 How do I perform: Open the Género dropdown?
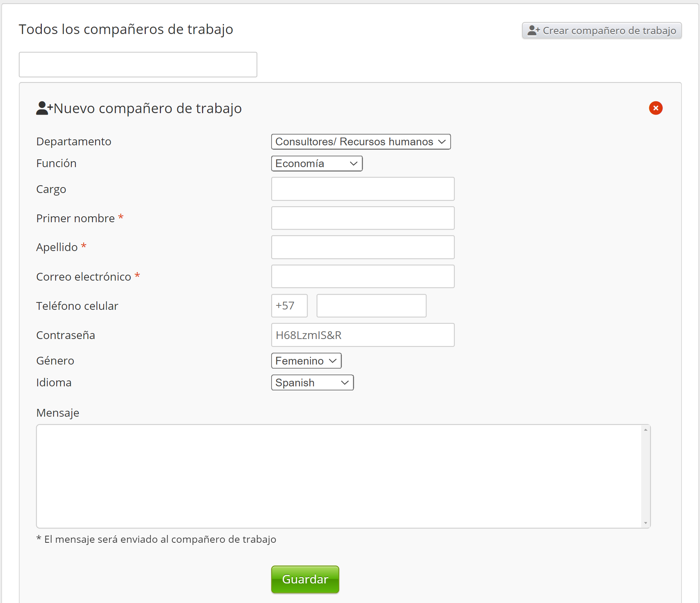(x=306, y=361)
